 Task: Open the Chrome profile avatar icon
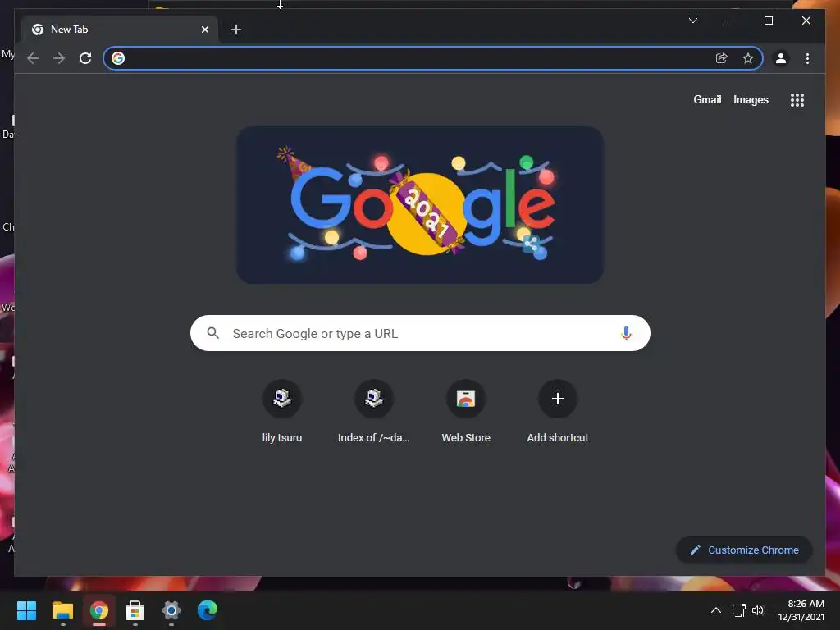pos(781,58)
